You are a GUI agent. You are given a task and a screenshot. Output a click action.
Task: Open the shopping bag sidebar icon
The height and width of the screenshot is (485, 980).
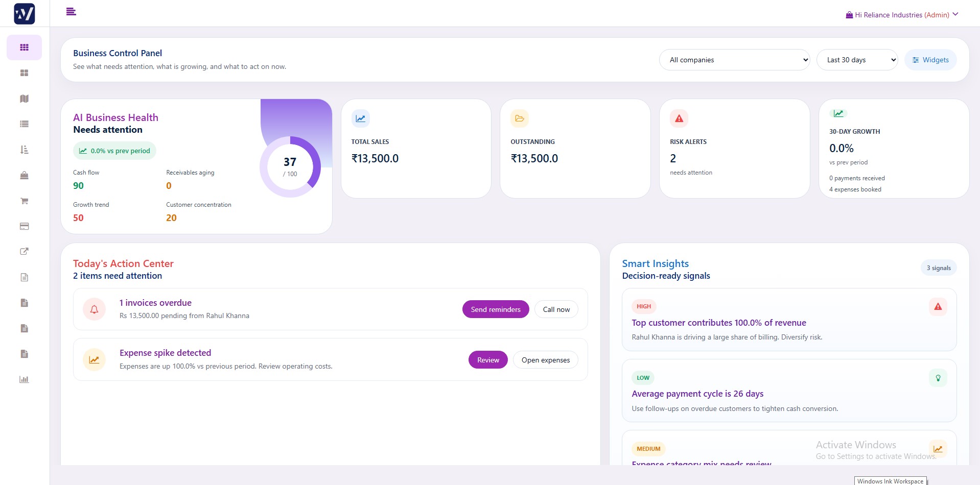click(x=24, y=175)
